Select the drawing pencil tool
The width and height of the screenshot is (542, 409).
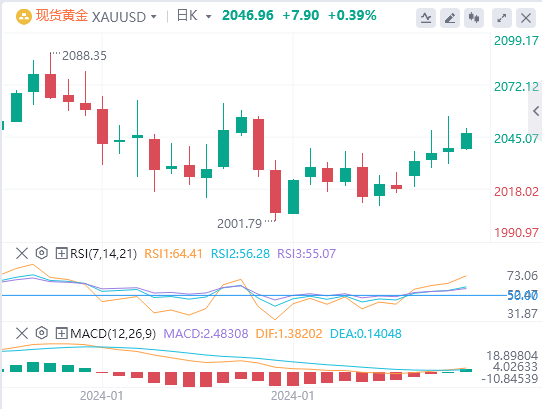click(x=450, y=18)
